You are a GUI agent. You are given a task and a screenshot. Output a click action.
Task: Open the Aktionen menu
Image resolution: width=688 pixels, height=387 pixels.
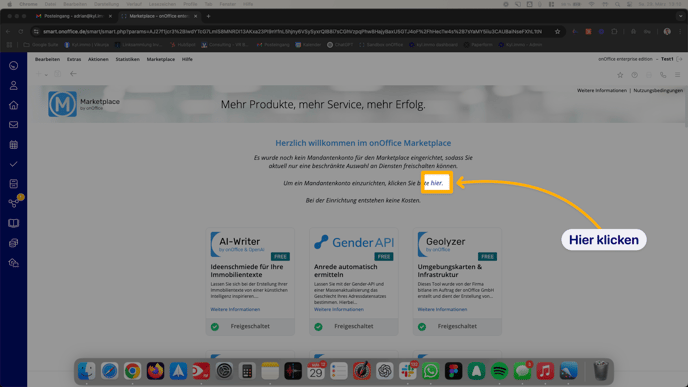tap(98, 59)
